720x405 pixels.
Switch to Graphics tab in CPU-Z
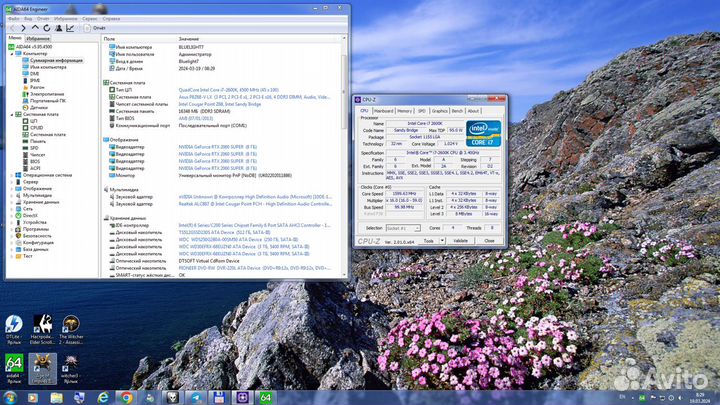(x=439, y=111)
